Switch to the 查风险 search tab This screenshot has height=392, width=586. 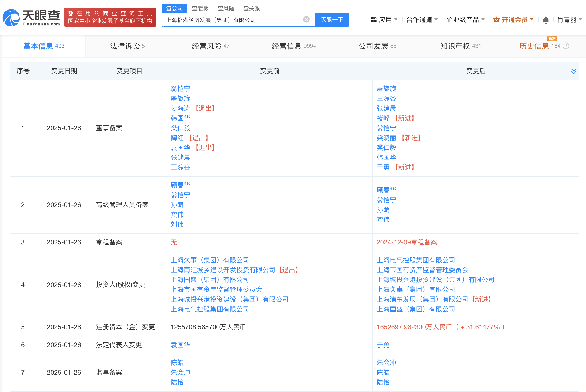[226, 8]
